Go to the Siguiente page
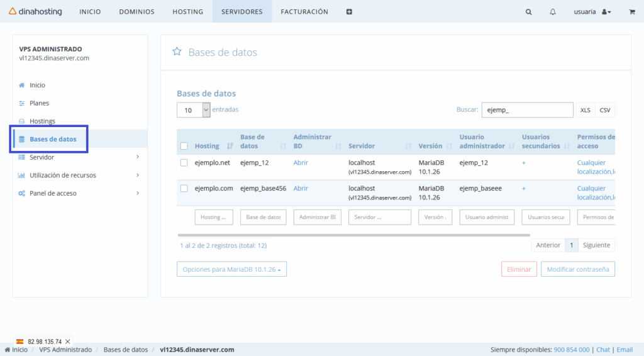 coord(596,245)
